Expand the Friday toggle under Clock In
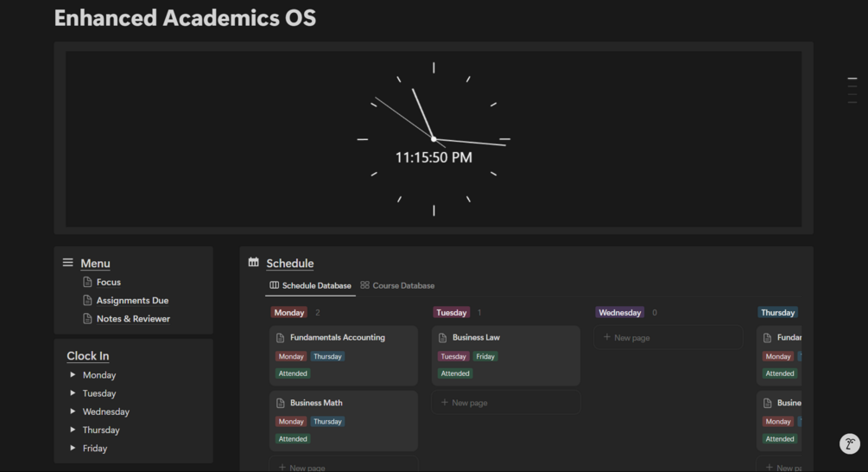Viewport: 868px width, 472px height. coord(73,448)
